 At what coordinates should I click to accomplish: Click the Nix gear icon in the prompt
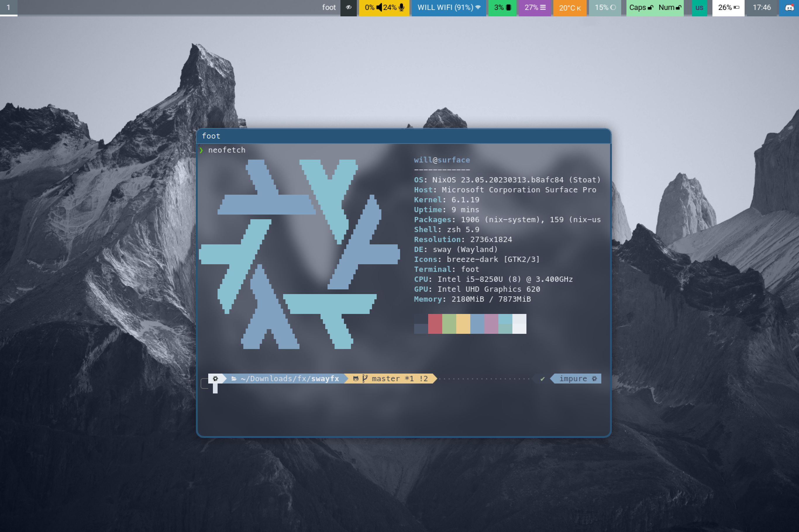pos(215,378)
